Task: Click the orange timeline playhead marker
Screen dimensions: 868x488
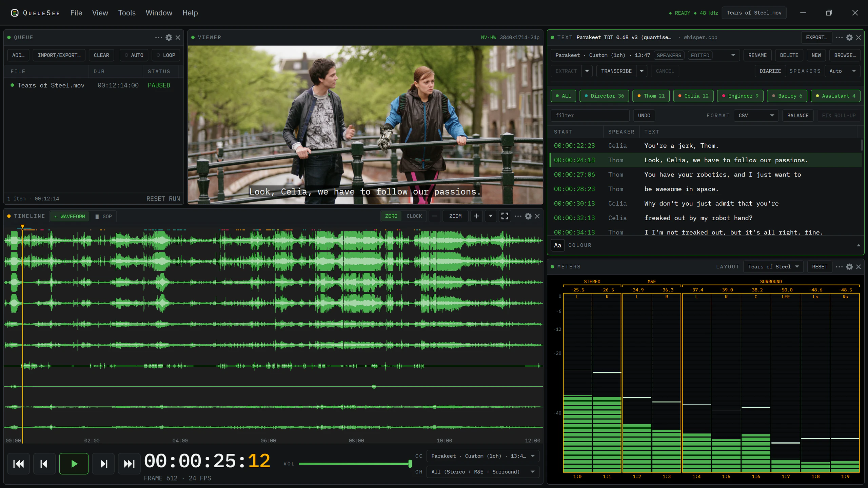Action: (22, 226)
